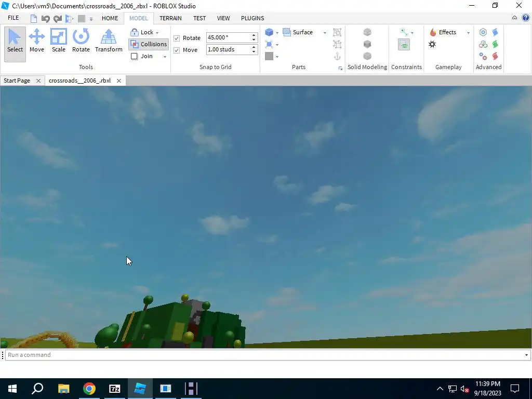Toggle Show Constraint Details eye button

(x=404, y=45)
